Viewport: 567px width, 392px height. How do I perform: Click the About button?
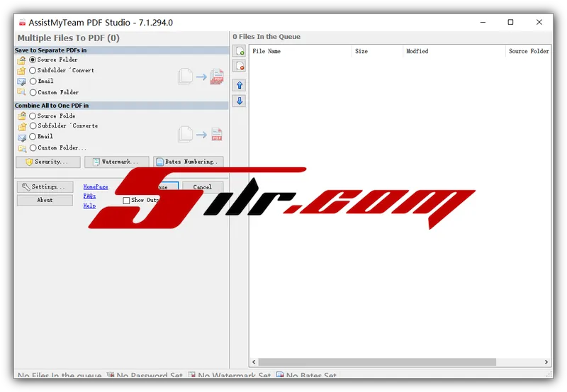[45, 201]
